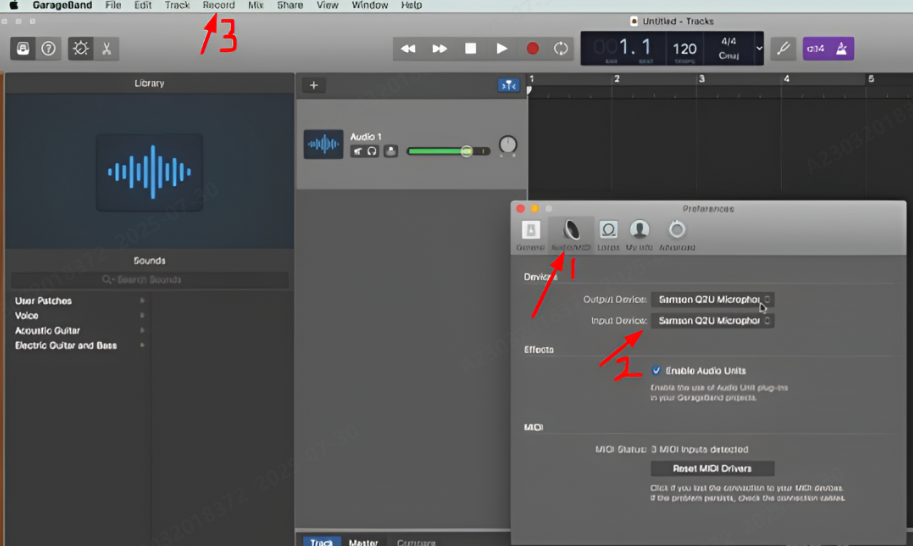Toggle the tuner fork button

(x=783, y=49)
